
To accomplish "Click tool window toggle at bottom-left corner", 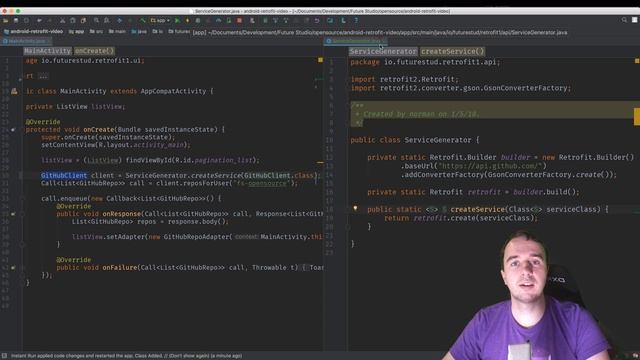I will 4,356.
